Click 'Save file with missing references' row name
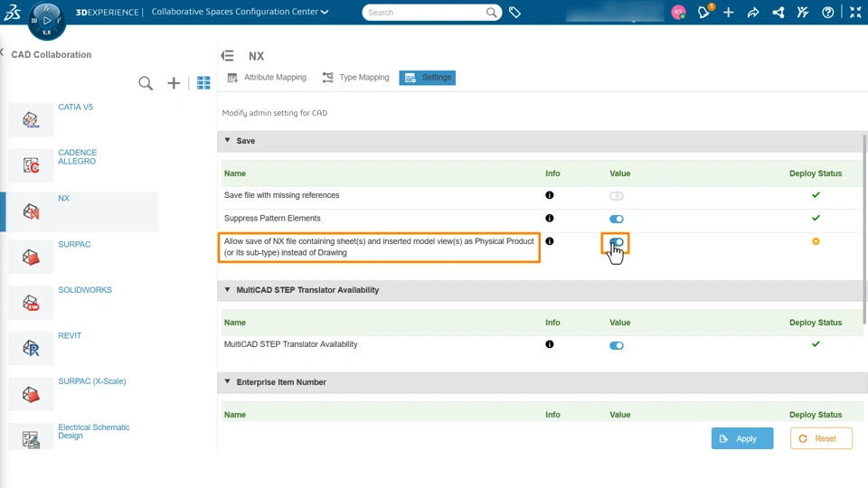Viewport: 868px width, 488px height. [x=282, y=195]
